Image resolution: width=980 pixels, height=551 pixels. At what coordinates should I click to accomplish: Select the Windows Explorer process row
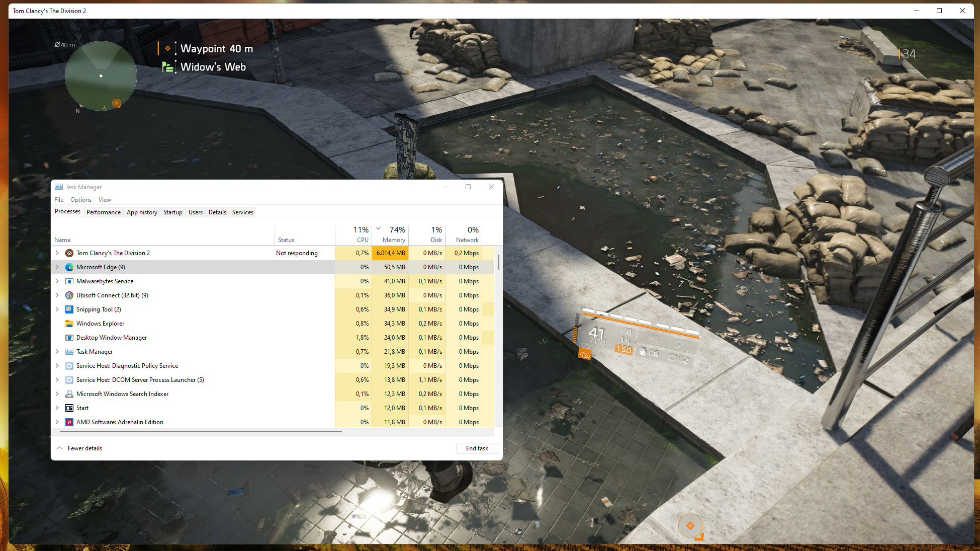click(x=273, y=324)
